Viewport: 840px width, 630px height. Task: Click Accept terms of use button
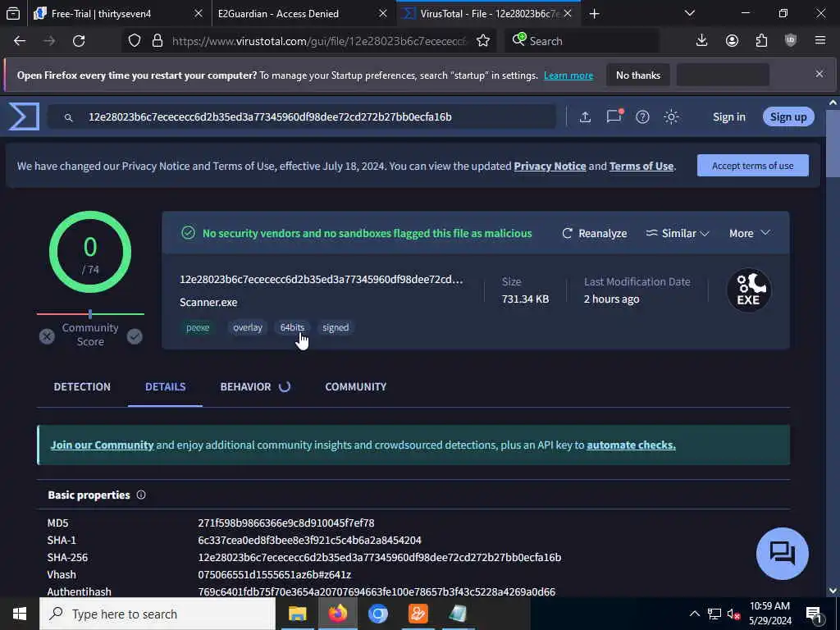tap(753, 166)
